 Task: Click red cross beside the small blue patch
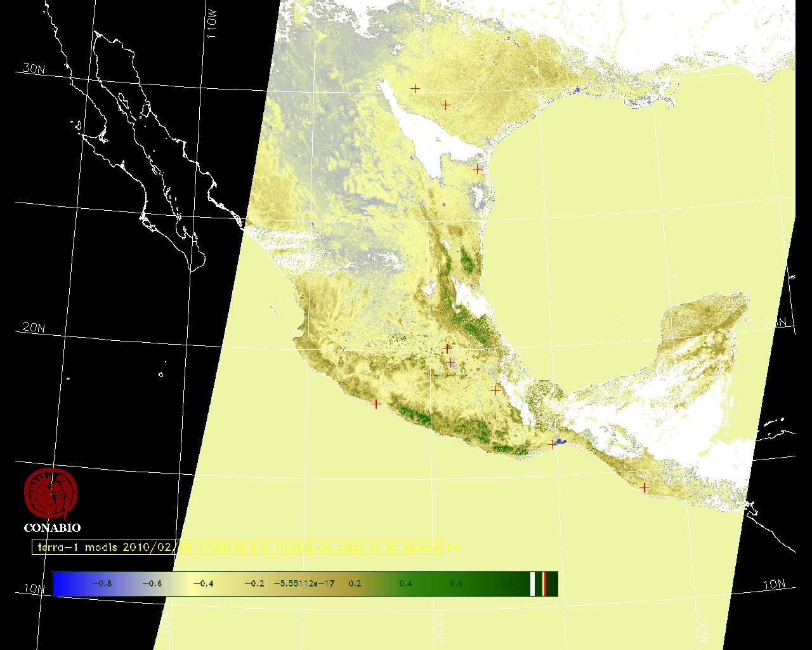tap(552, 444)
